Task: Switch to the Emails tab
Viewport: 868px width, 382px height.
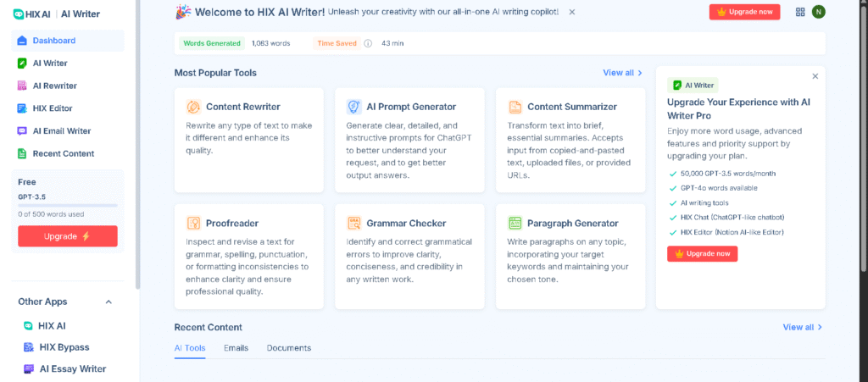Action: pos(236,348)
